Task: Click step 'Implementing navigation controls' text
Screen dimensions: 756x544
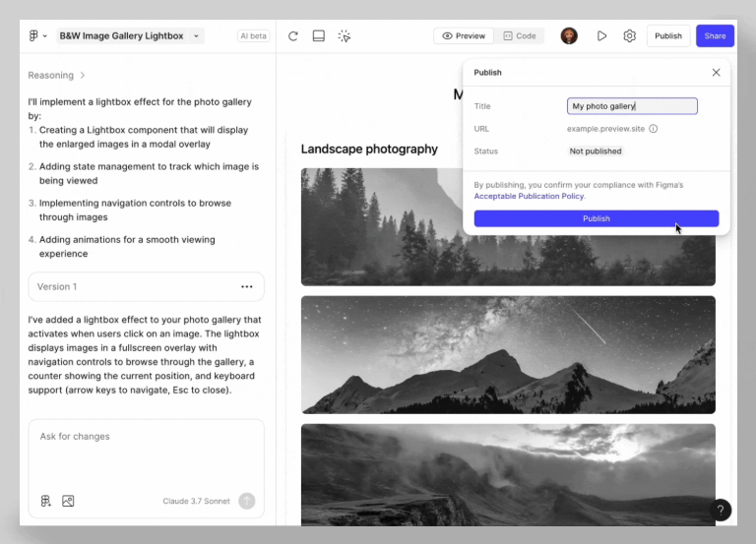Action: (135, 211)
